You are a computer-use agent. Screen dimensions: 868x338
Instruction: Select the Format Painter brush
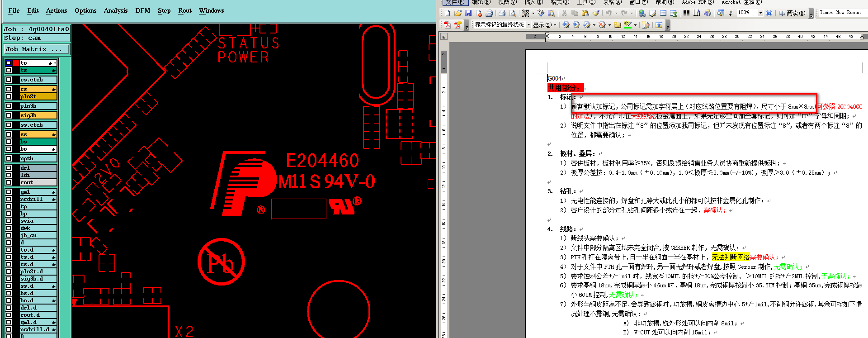pos(596,13)
